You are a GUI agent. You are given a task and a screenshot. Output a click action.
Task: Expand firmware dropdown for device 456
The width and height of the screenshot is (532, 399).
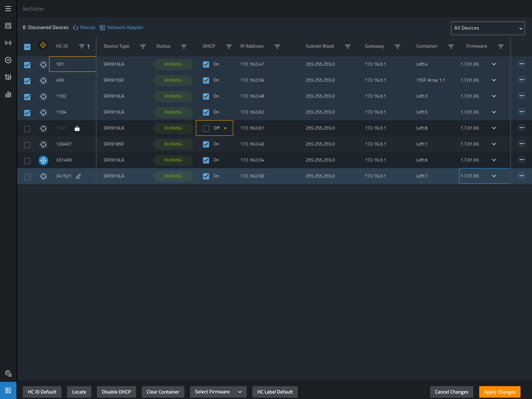(494, 80)
